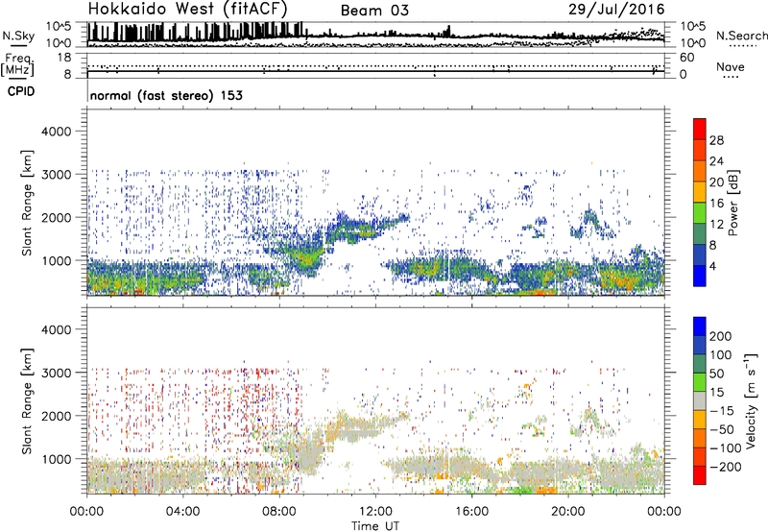Select the "Velocity [m s⁻¹]" colorbar title
Screen dimensions: 768x532
(x=751, y=400)
